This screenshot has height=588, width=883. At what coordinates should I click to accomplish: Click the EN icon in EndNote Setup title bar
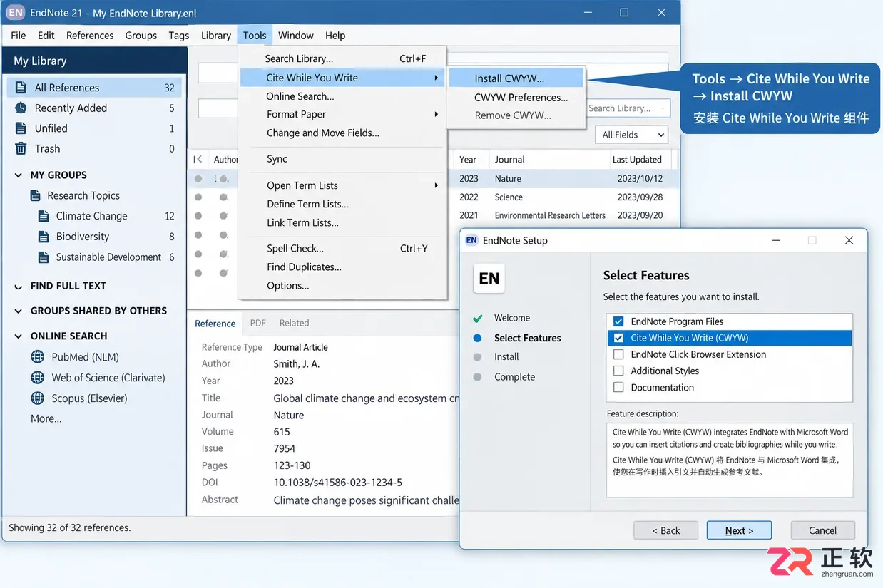tap(471, 241)
